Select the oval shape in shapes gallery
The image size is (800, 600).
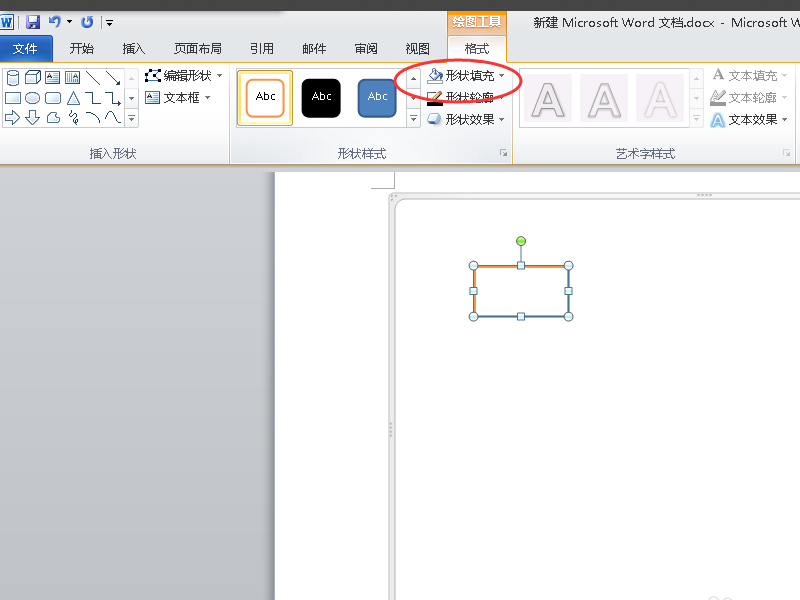coord(33,97)
